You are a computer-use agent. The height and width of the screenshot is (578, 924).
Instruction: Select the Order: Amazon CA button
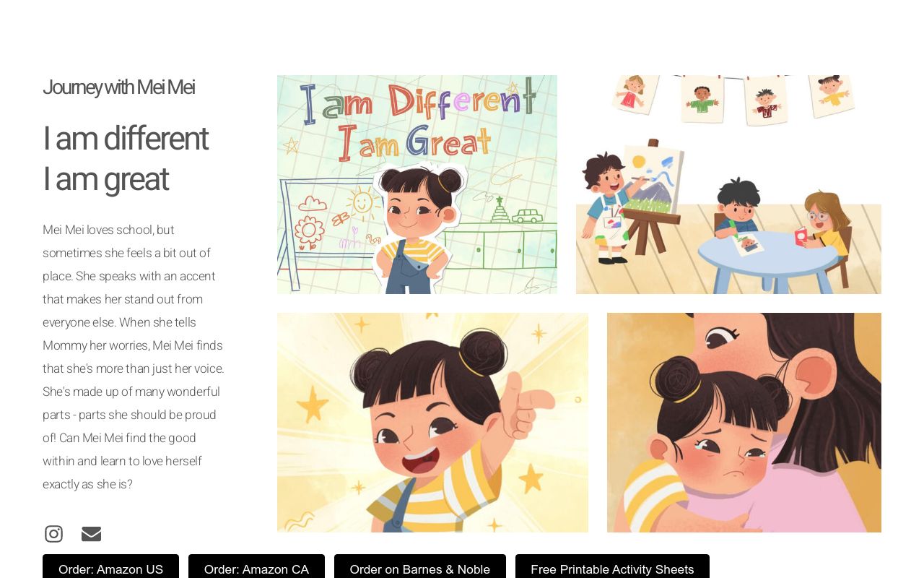tap(256, 568)
